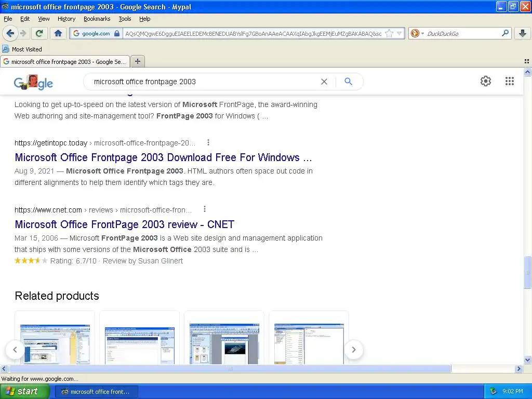Click the www.cnet.com URL breadcrumb
The image size is (532, 399).
tap(103, 210)
